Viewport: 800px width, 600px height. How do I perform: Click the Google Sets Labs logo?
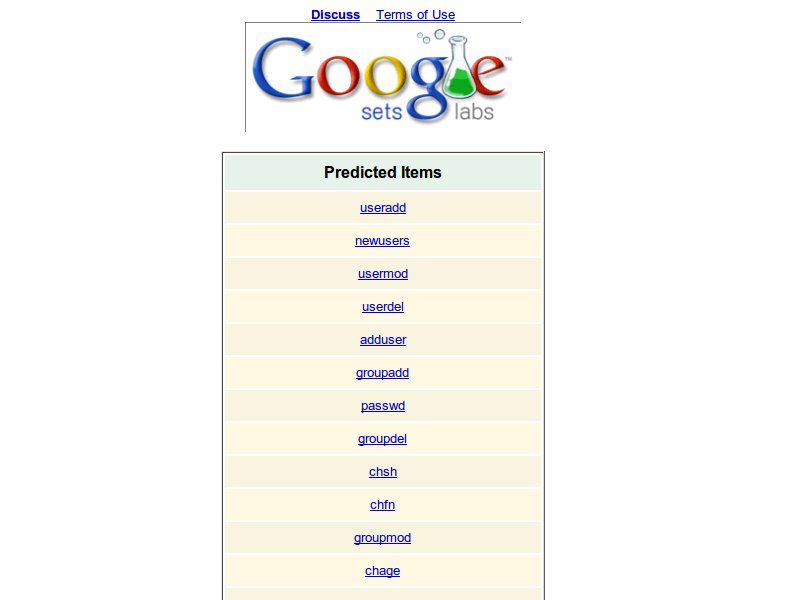[x=382, y=78]
